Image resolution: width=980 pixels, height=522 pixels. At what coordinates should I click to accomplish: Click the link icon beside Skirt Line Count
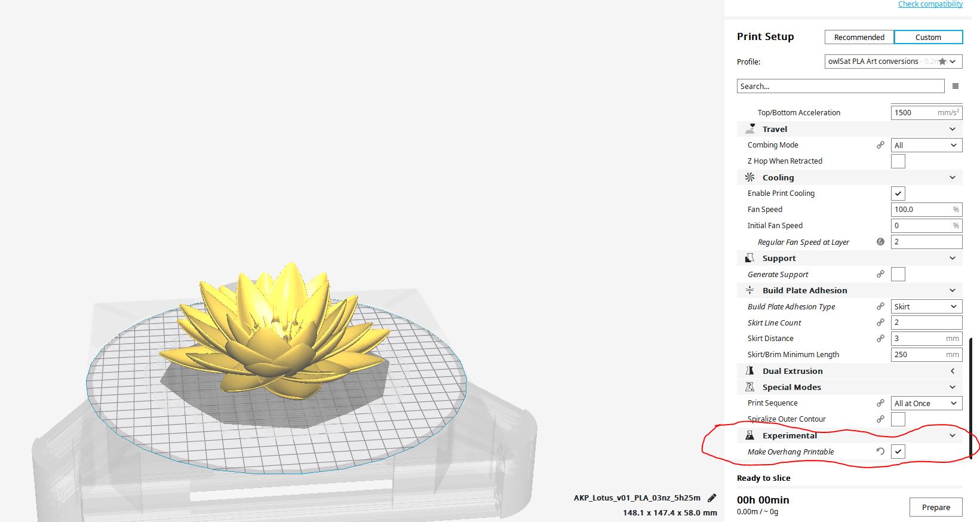tap(880, 323)
